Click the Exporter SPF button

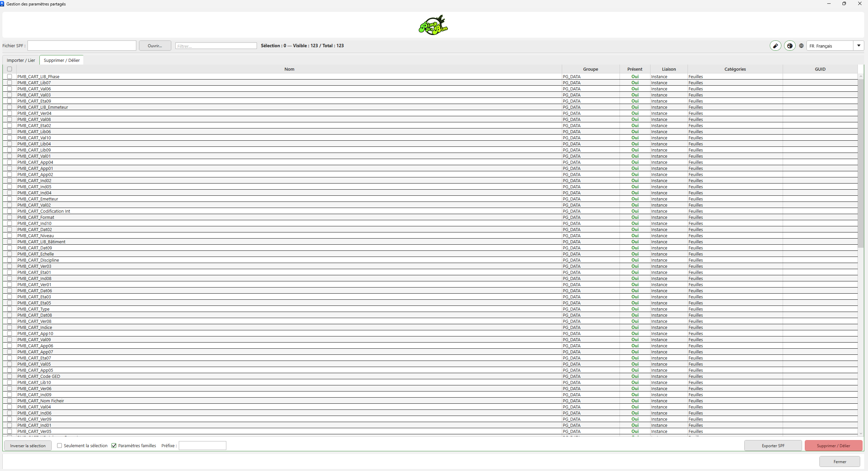773,446
